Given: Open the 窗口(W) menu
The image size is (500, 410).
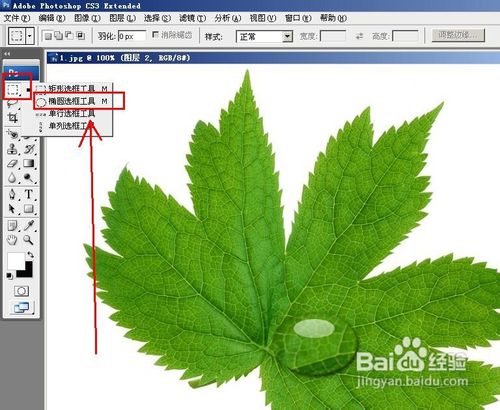Looking at the screenshot, I should (298, 18).
